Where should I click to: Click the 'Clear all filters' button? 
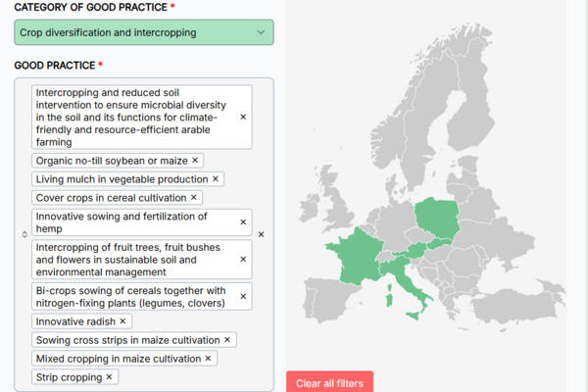click(x=329, y=383)
